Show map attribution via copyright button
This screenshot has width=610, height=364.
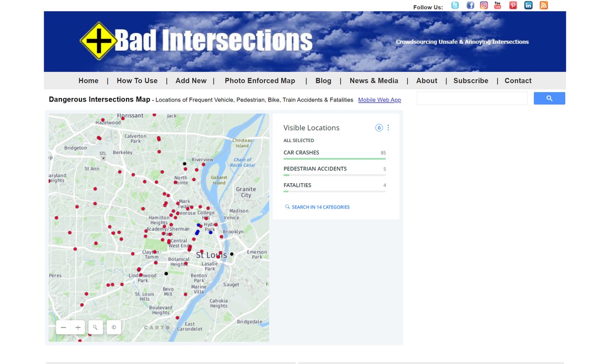(114, 327)
